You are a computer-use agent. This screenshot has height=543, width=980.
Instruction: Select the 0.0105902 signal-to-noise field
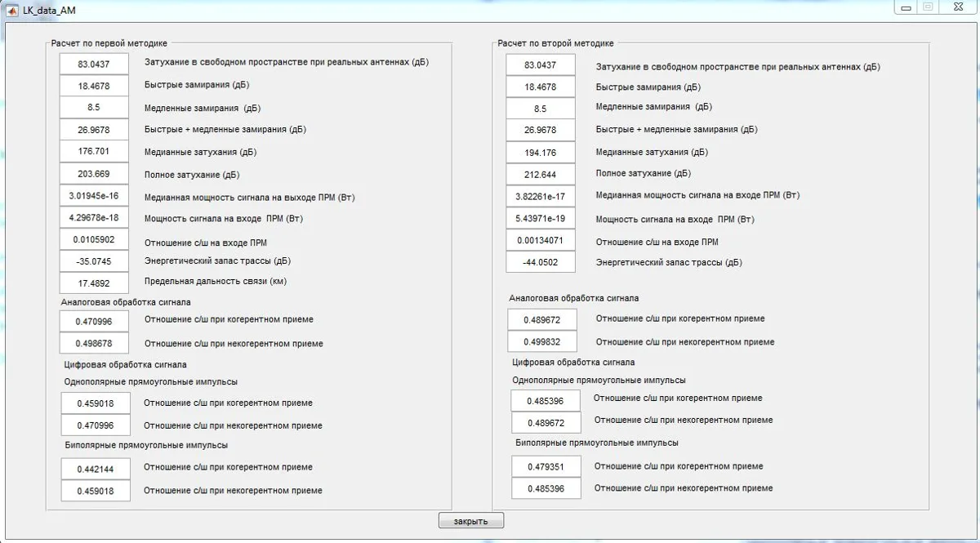coord(94,239)
